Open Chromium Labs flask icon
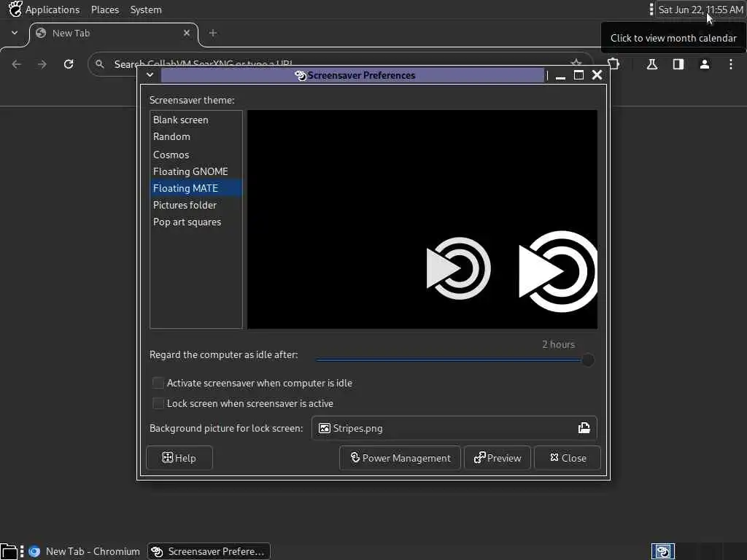This screenshot has height=560, width=747. click(652, 64)
